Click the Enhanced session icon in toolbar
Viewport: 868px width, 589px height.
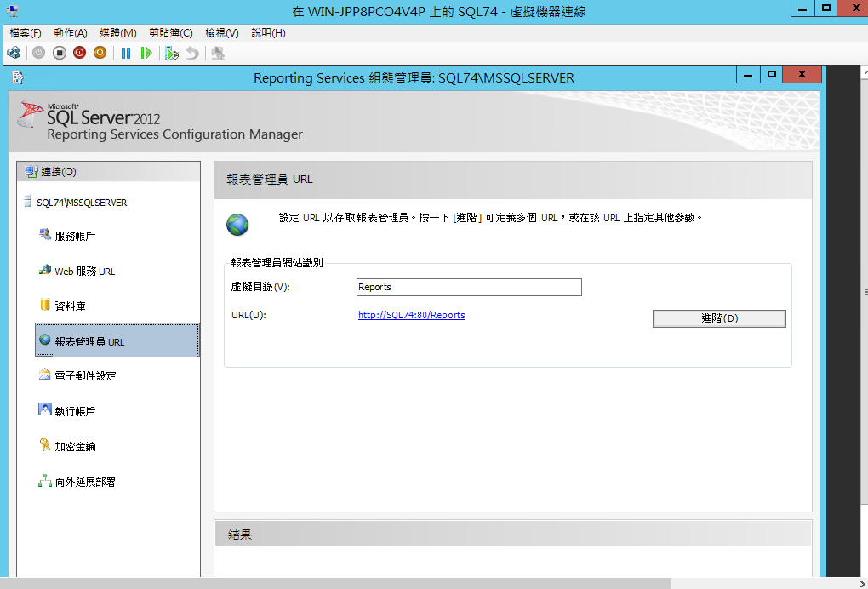click(x=218, y=53)
